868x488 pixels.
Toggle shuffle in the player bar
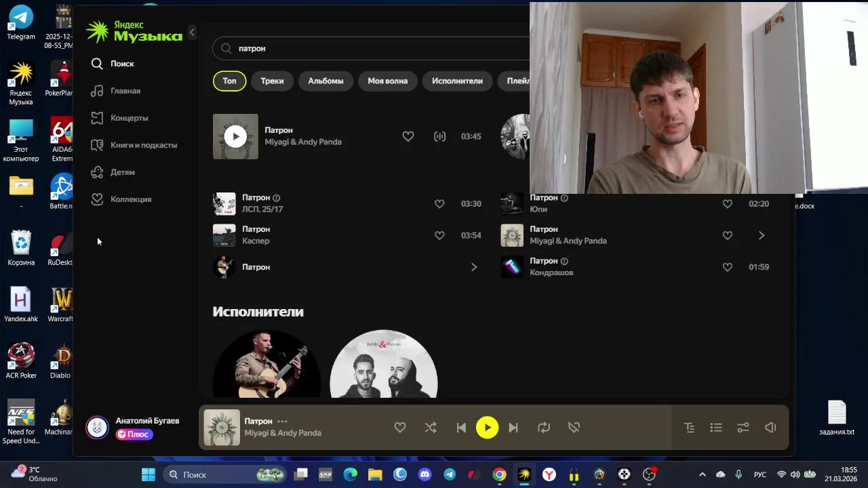pyautogui.click(x=431, y=428)
